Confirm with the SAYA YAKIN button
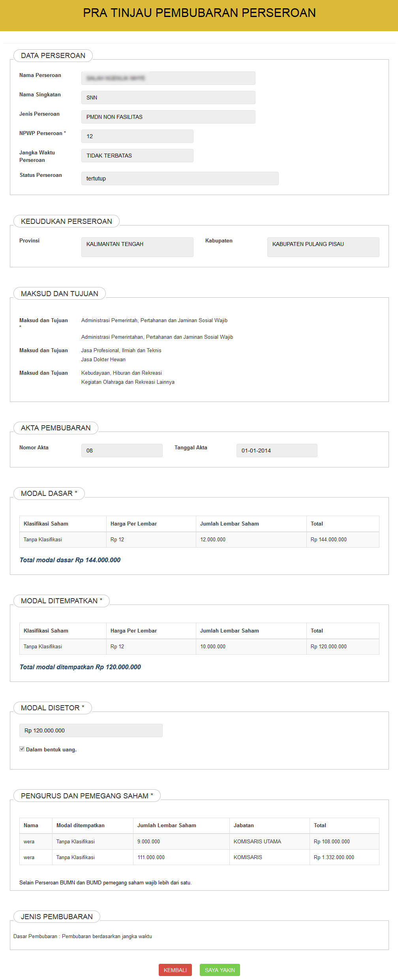The image size is (398, 980). 220,970
